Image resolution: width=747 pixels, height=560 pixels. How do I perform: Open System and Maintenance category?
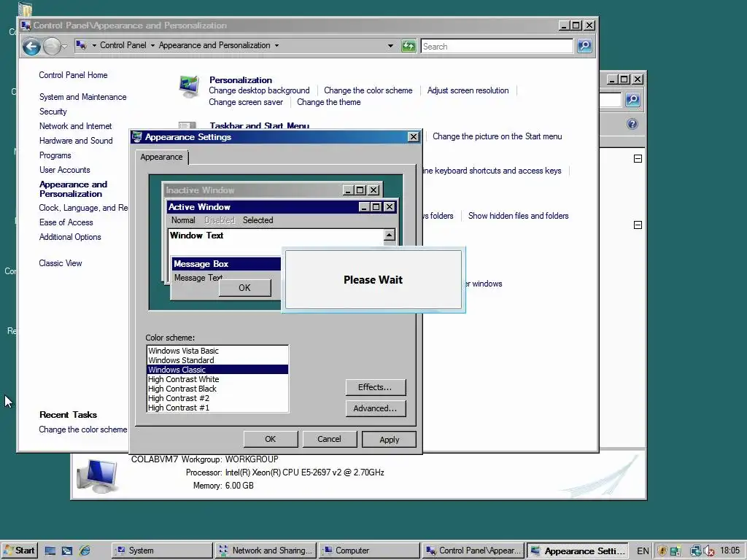(83, 97)
